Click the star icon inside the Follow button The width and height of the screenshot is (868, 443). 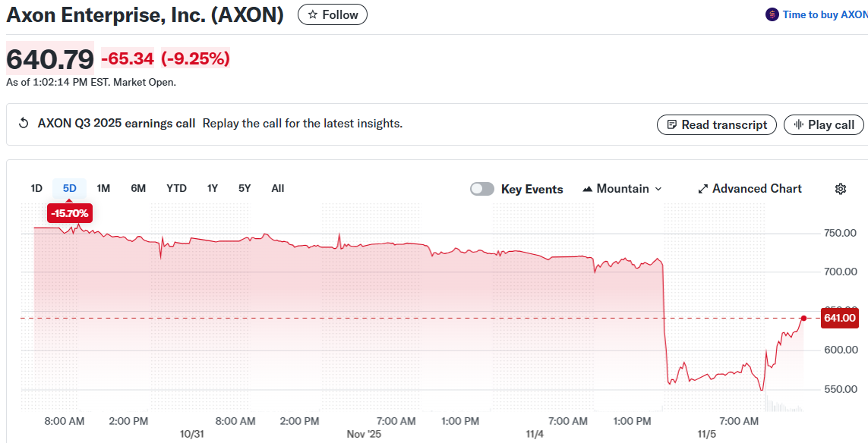pyautogui.click(x=311, y=14)
